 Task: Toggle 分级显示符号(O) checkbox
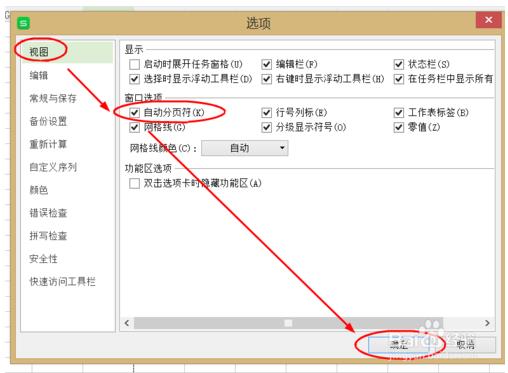(266, 127)
